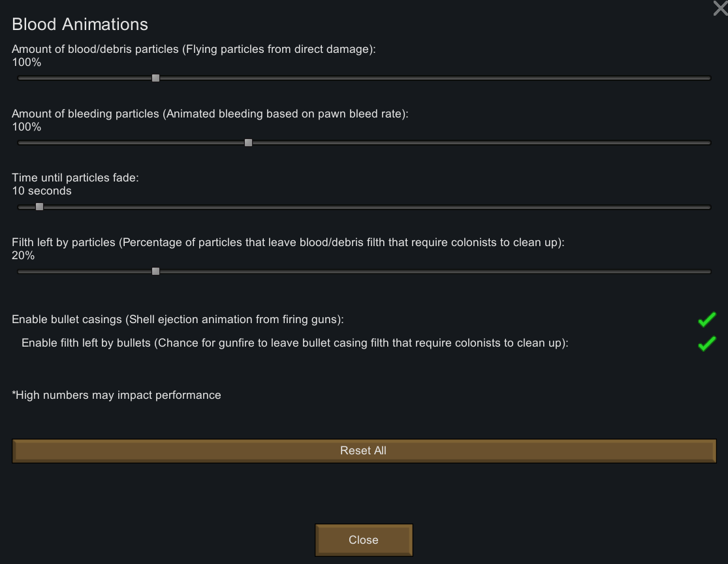
Task: Toggle the Enable bullet casings green checkmark
Action: (706, 320)
